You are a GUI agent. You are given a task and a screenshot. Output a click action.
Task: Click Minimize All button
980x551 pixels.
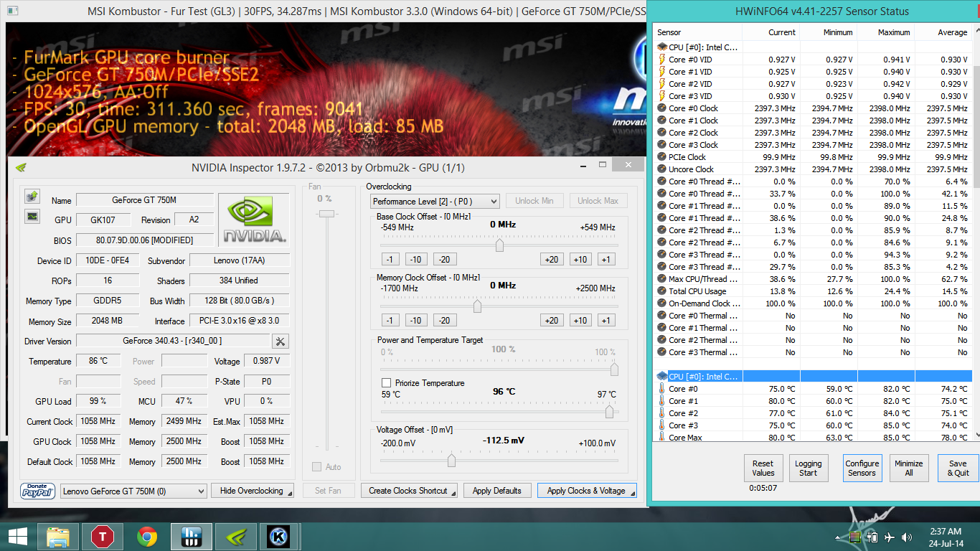pyautogui.click(x=908, y=468)
